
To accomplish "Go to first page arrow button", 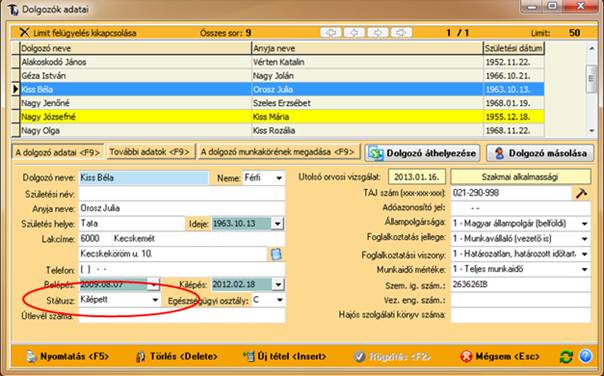I will point(331,33).
